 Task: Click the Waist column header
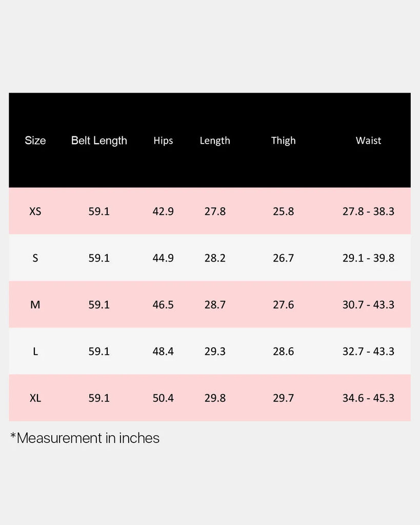(368, 140)
